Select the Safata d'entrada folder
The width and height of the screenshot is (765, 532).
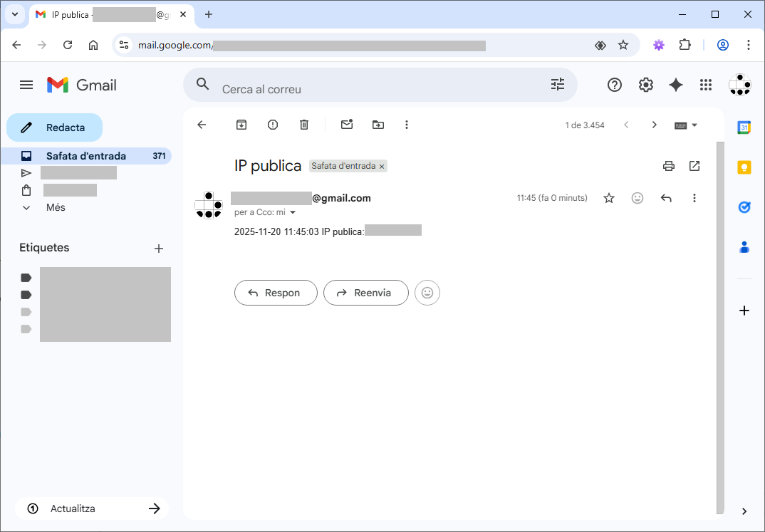click(x=86, y=156)
